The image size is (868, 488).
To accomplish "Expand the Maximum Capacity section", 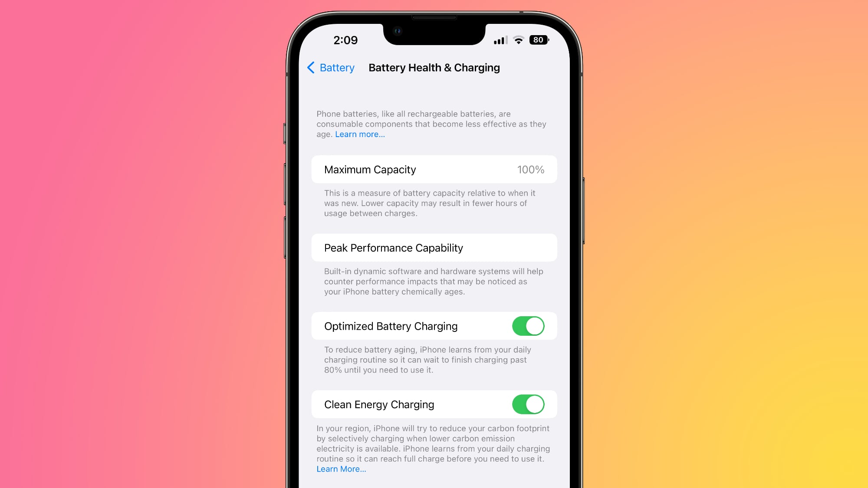I will coord(434,169).
